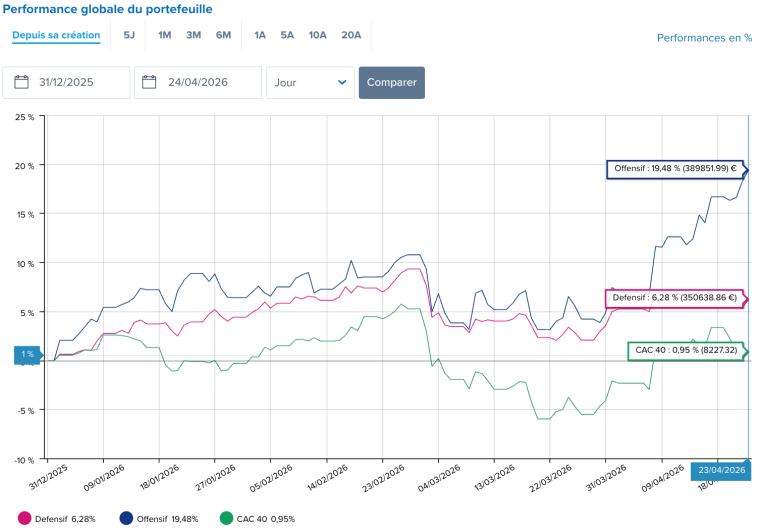
Task: Click calendar icon in start date field
Action: coord(21,83)
